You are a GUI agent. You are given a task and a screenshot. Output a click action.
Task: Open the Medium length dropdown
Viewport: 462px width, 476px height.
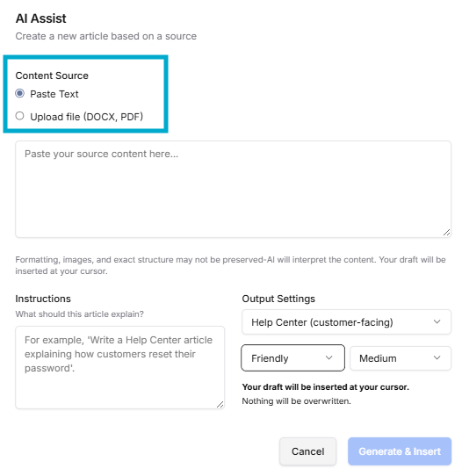401,358
